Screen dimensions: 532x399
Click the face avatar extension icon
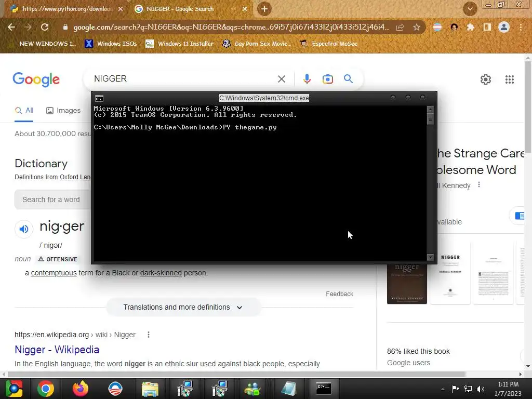454,27
